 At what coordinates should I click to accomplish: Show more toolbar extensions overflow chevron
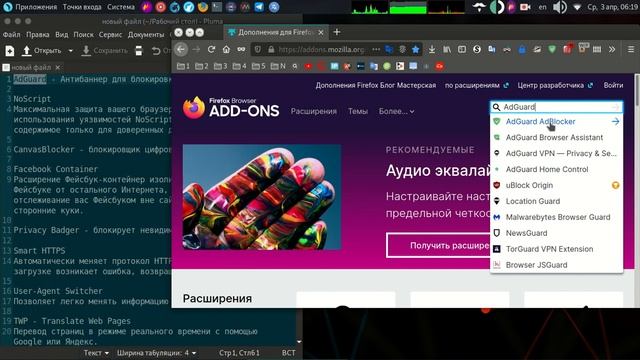click(611, 49)
